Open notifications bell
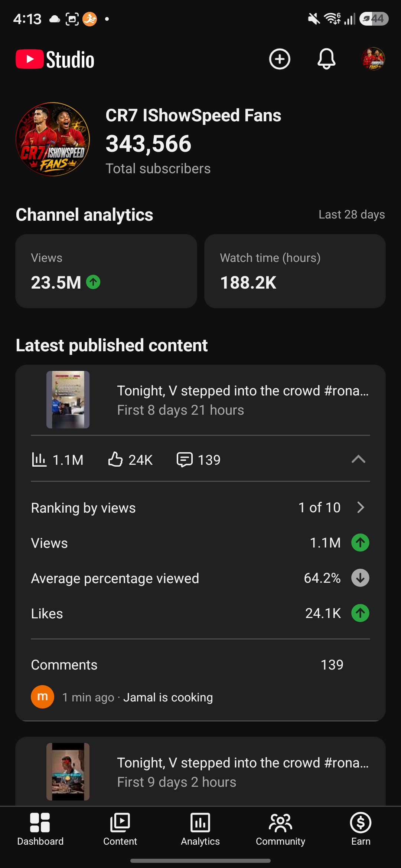Viewport: 401px width, 868px height. [x=326, y=59]
